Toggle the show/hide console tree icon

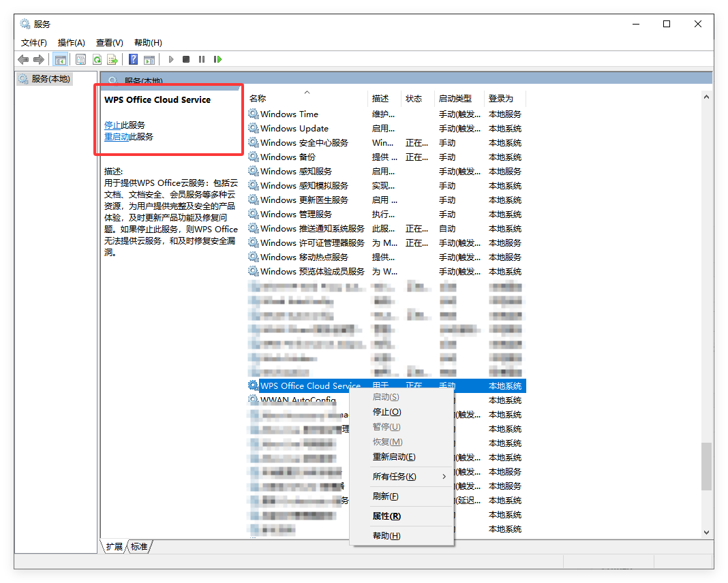(61, 59)
